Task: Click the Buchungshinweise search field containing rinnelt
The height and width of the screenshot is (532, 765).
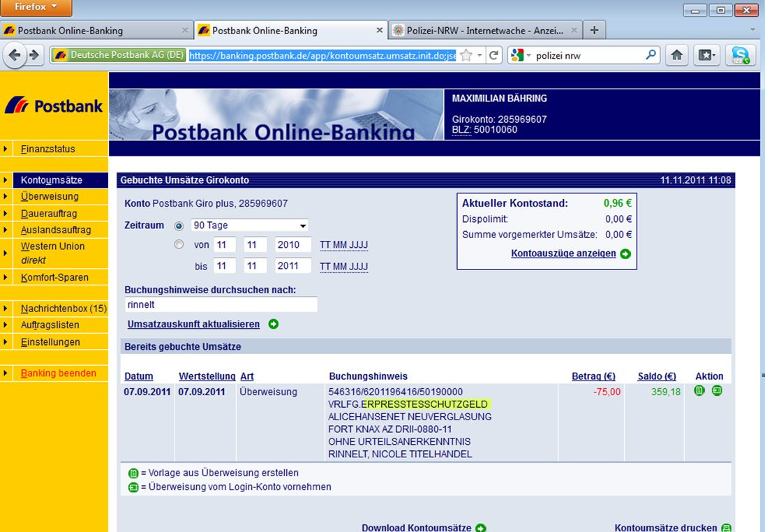Action: (x=221, y=304)
